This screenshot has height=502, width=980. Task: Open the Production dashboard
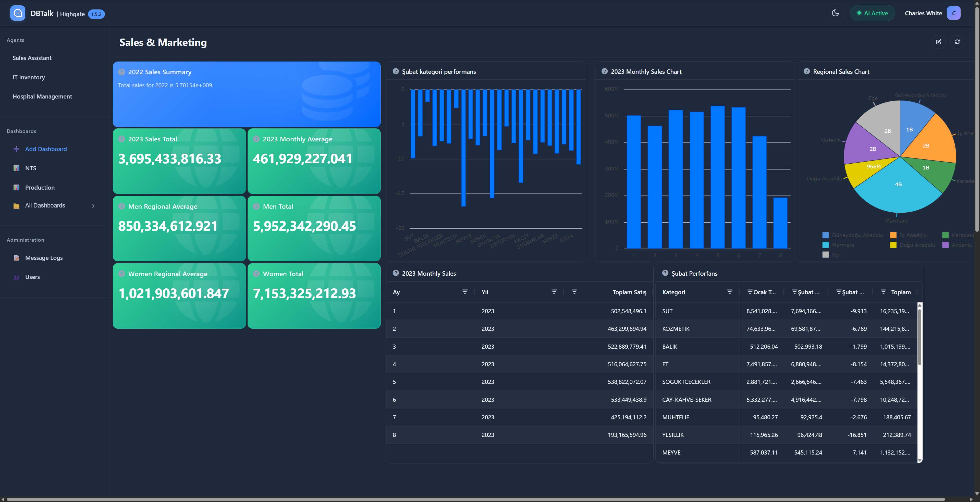(x=40, y=188)
